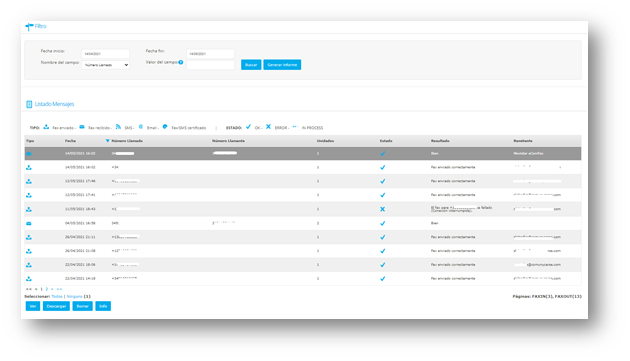Click the sent-fax icon of the 12/05/2021 17:46 row
The height and width of the screenshot is (361, 630).
[x=29, y=181]
